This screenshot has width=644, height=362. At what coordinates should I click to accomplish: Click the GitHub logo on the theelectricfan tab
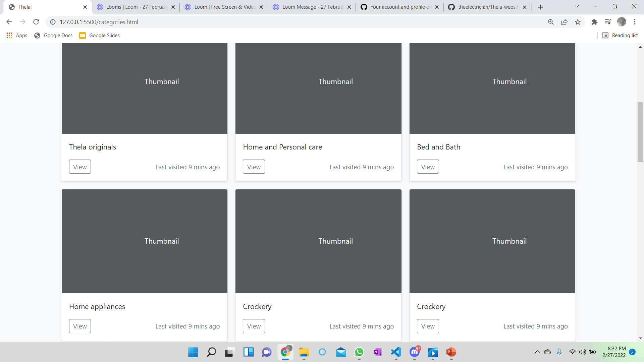click(452, 7)
